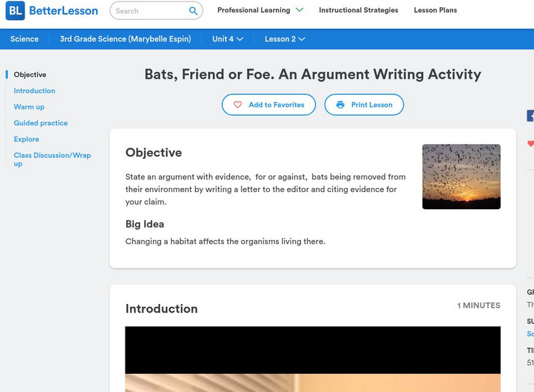Image resolution: width=534 pixels, height=392 pixels.
Task: Navigate to Explore section in sidebar
Action: 27,139
